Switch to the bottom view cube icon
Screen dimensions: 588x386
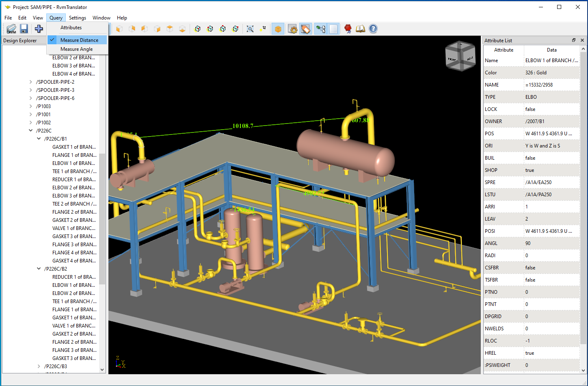point(182,29)
